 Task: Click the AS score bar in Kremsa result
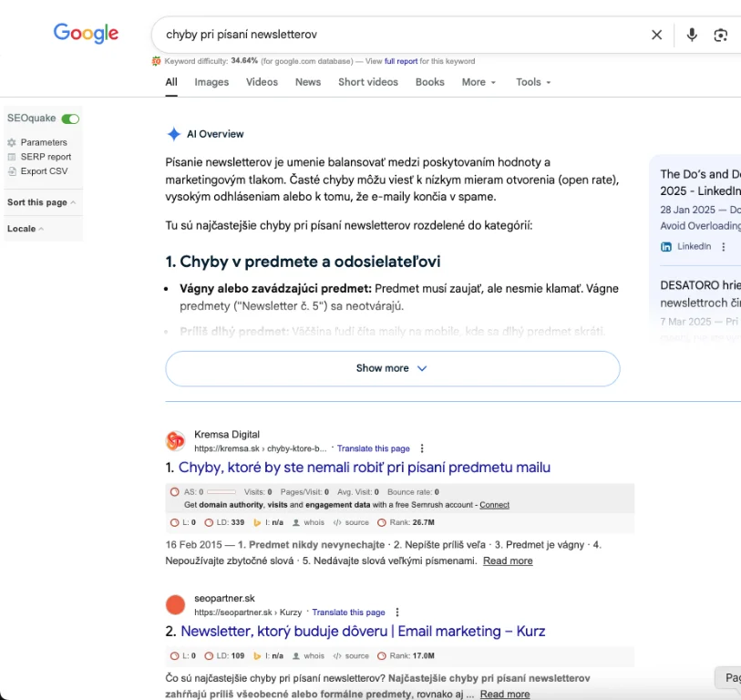pos(221,492)
